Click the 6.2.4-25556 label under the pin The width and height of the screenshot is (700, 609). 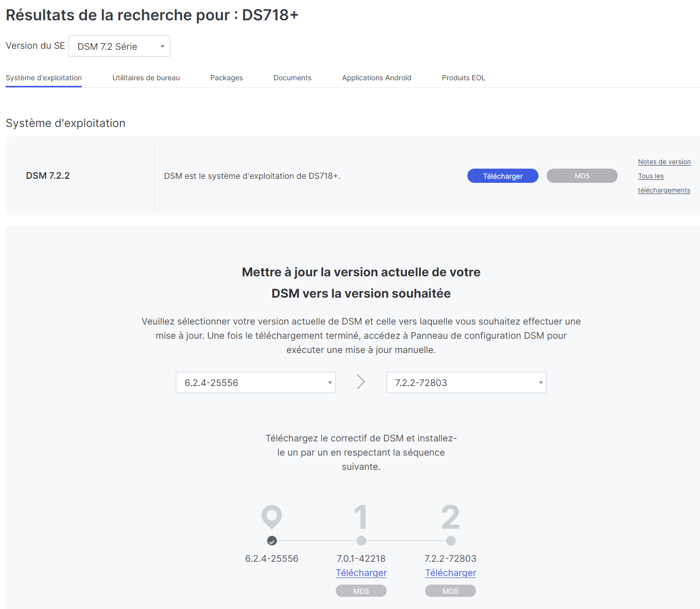[x=272, y=559]
